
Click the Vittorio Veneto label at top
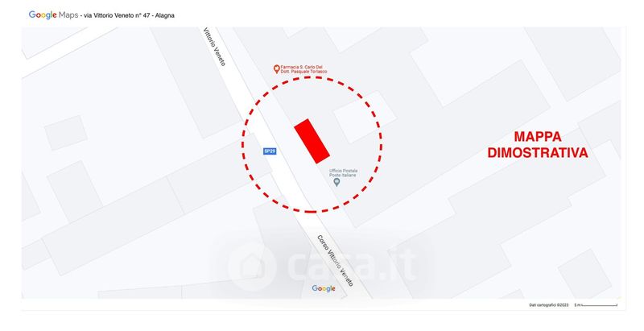click(x=214, y=47)
